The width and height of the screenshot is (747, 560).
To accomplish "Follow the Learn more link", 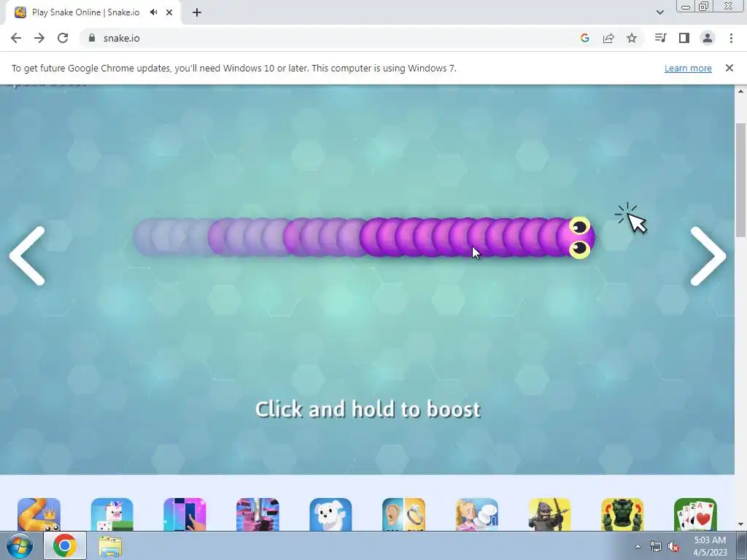I will click(688, 68).
